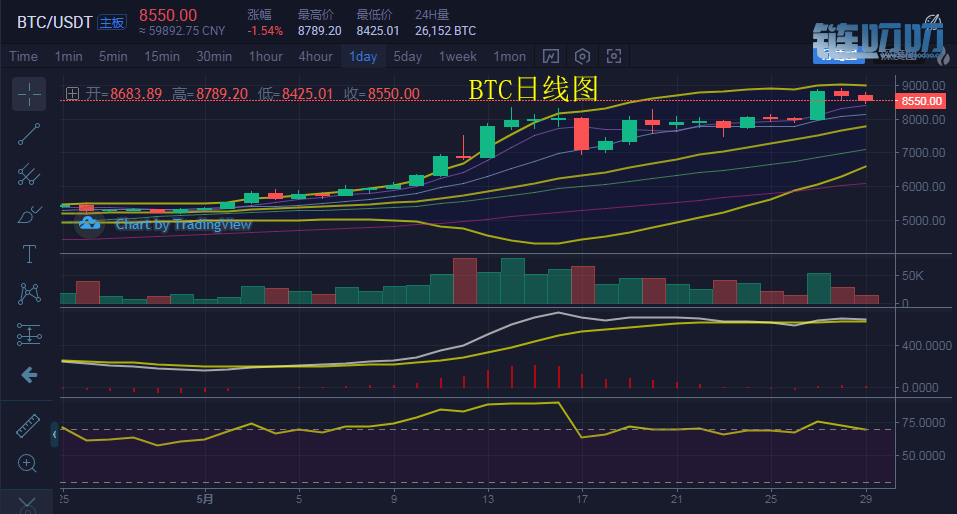Click the 主板 badge
957x514 pixels.
click(112, 23)
